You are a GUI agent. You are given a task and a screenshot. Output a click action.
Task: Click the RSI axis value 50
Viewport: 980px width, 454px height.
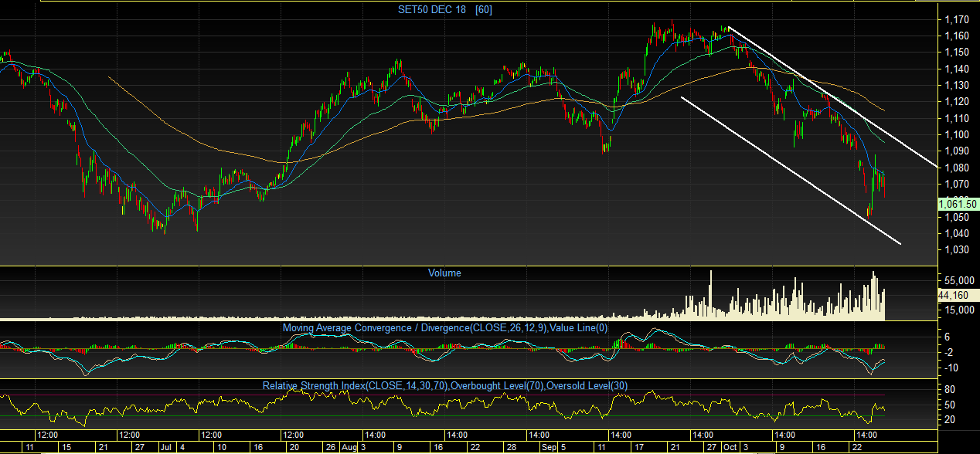tap(950, 405)
